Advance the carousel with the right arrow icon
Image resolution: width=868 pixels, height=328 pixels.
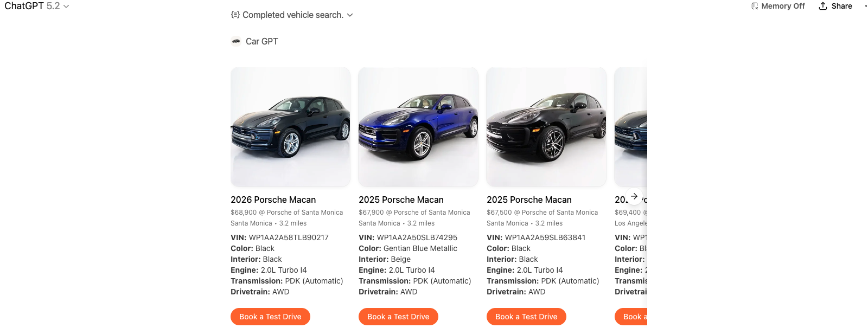pos(633,195)
